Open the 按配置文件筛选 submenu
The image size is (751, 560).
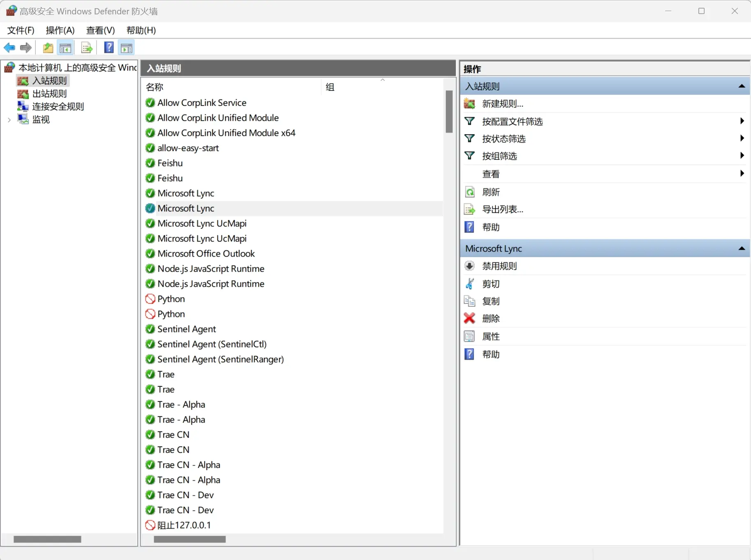coord(512,122)
